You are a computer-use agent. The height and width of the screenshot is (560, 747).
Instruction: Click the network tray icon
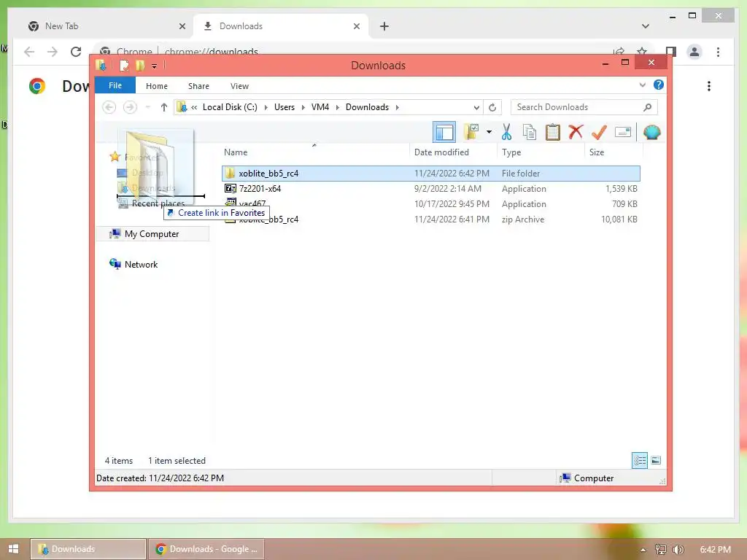pyautogui.click(x=660, y=550)
